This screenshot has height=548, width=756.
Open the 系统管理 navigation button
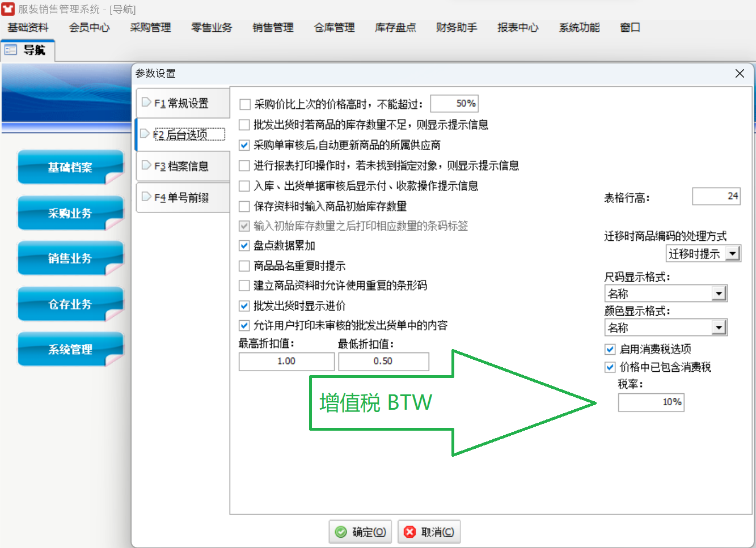[70, 350]
